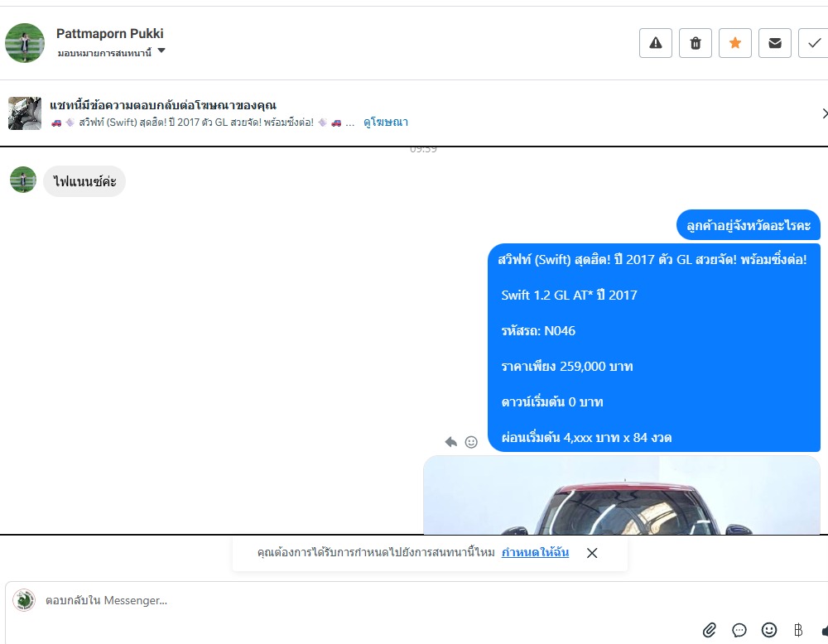Click the checkmark mark-done icon
This screenshot has height=644, width=828.
click(x=814, y=43)
